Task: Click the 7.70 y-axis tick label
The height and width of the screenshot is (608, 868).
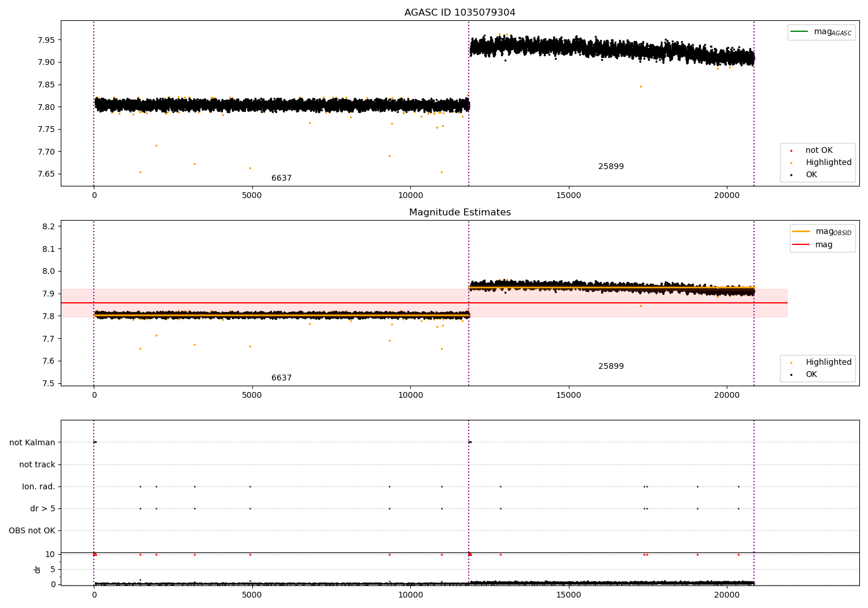Action: [x=46, y=152]
